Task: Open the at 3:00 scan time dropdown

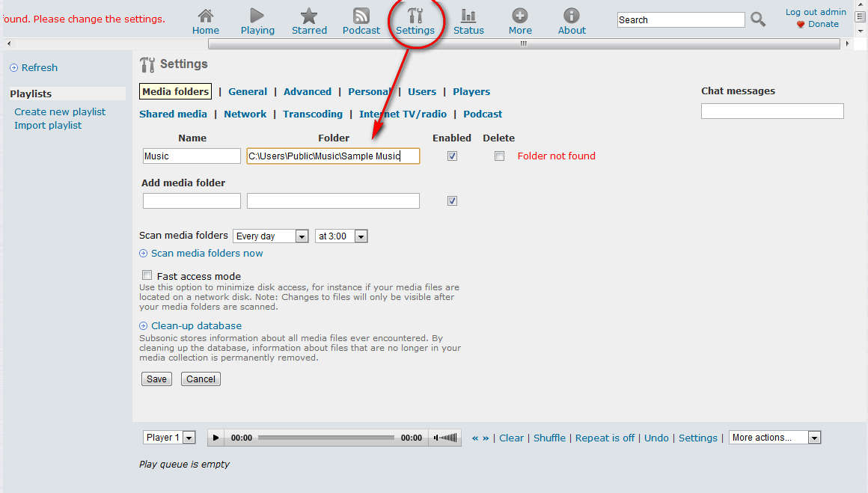Action: (x=341, y=236)
